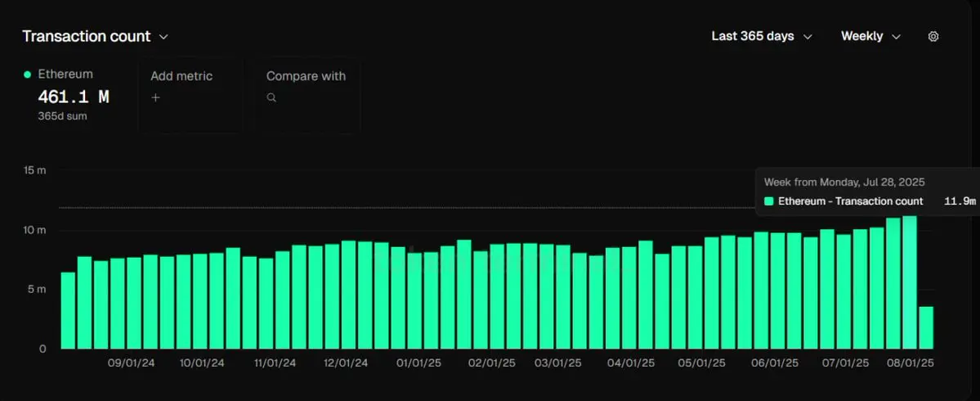Click the 01/01/25 x-axis date label
The height and width of the screenshot is (401, 980).
(420, 363)
